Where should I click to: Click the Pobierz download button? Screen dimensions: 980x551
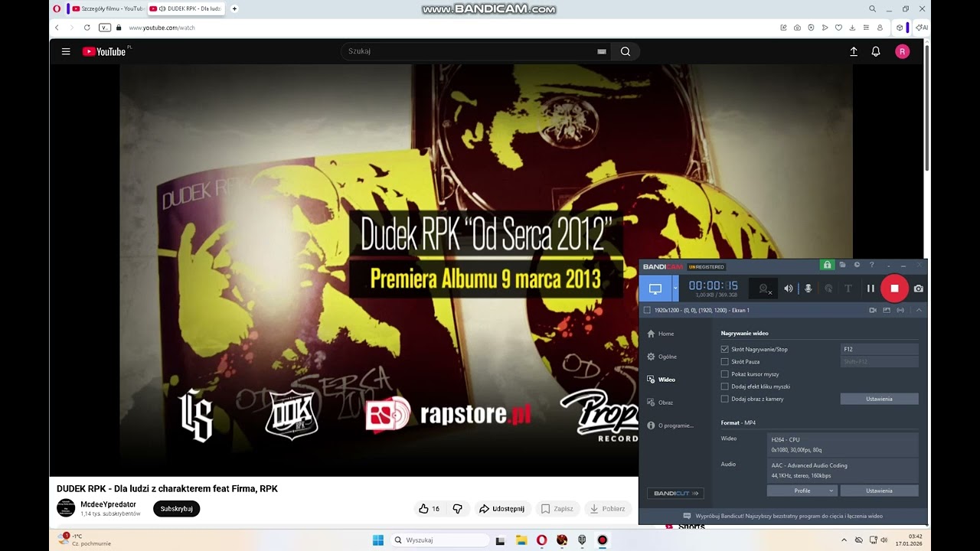click(608, 509)
